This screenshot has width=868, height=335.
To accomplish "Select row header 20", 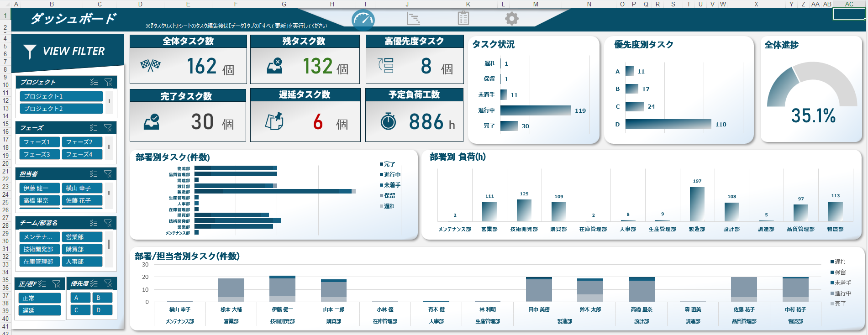I will (x=5, y=163).
